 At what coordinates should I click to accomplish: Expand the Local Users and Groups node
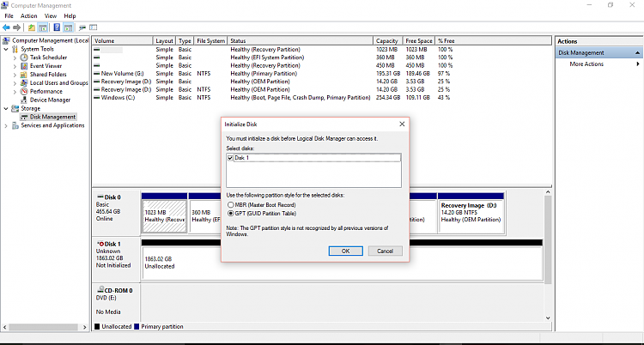(15, 83)
